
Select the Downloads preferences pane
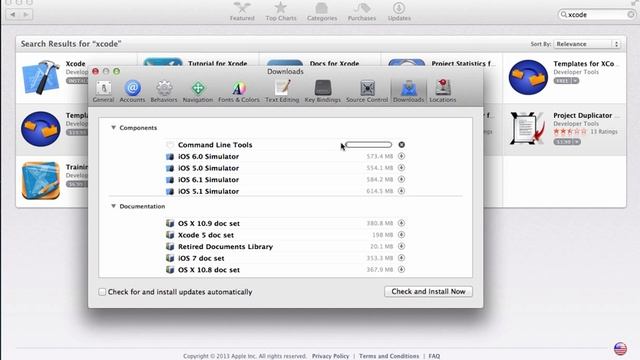click(x=409, y=91)
